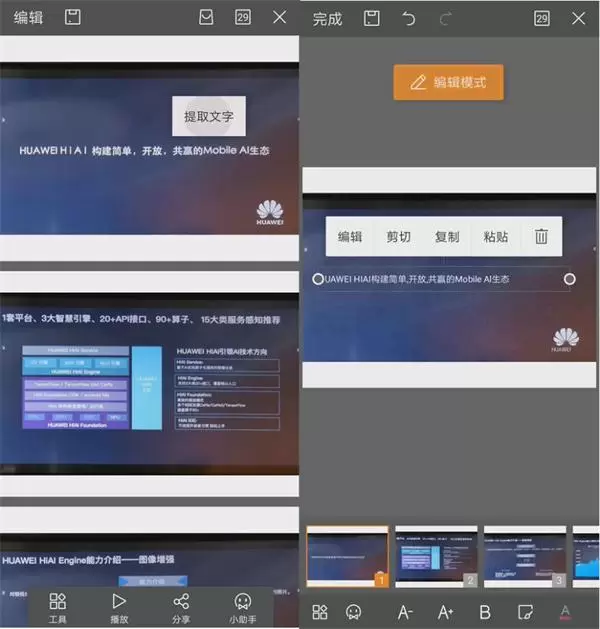The image size is (600, 629).
Task: Toggle bold formatting B
Action: tap(485, 611)
